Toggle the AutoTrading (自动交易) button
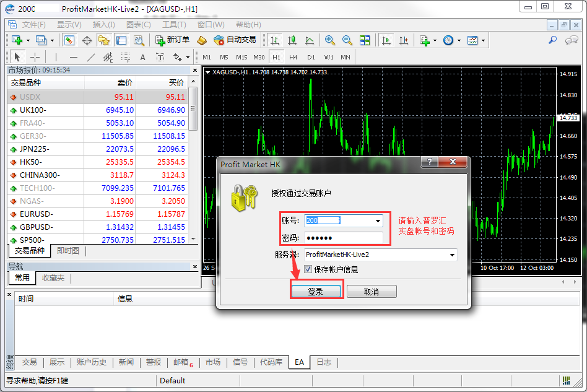 [x=235, y=40]
